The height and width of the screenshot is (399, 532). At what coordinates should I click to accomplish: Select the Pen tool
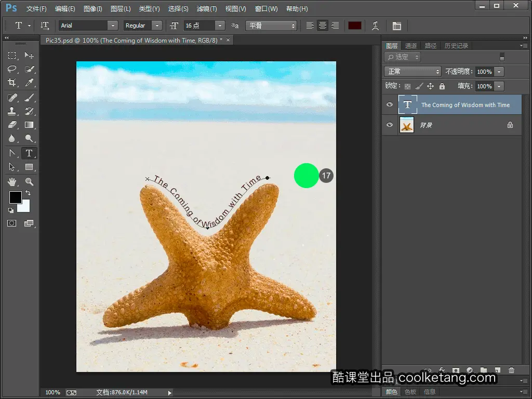pos(12,153)
